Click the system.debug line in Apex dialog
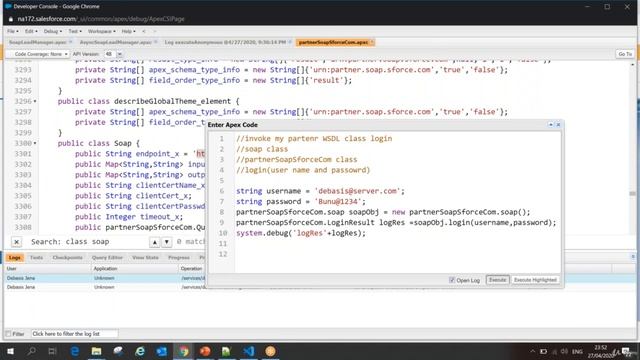Viewport: 640px width, 360px height. click(301, 233)
